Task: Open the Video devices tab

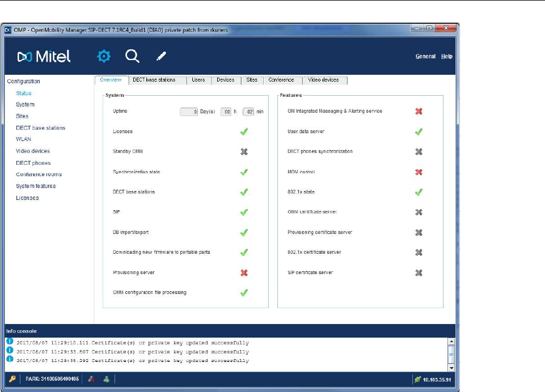Action: (324, 80)
